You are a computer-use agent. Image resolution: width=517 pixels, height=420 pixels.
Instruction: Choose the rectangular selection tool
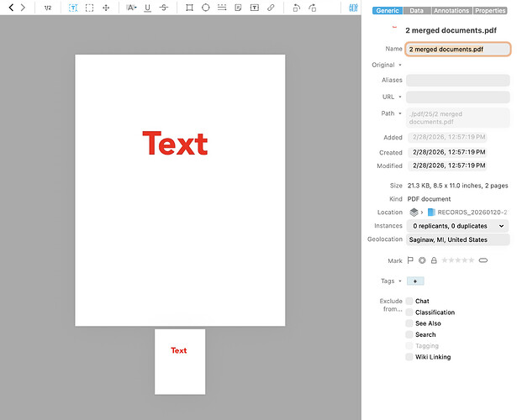(89, 8)
